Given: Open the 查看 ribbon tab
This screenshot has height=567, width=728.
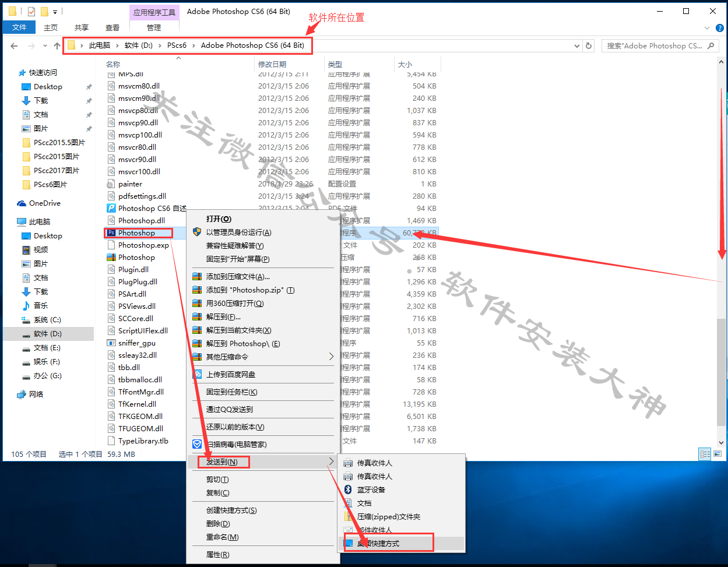Looking at the screenshot, I should (x=112, y=27).
